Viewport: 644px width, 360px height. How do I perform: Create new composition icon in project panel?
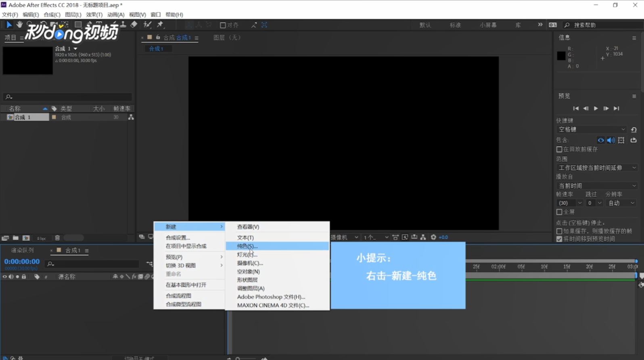coord(26,238)
